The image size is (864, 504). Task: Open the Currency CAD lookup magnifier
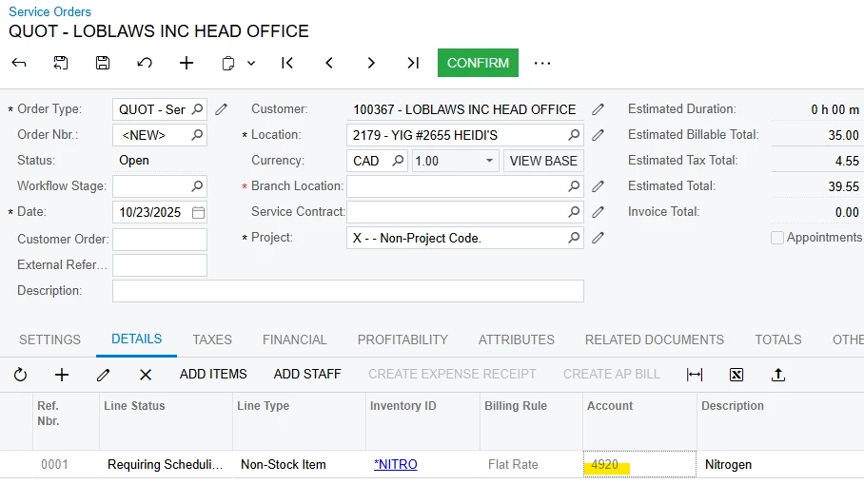tap(398, 161)
